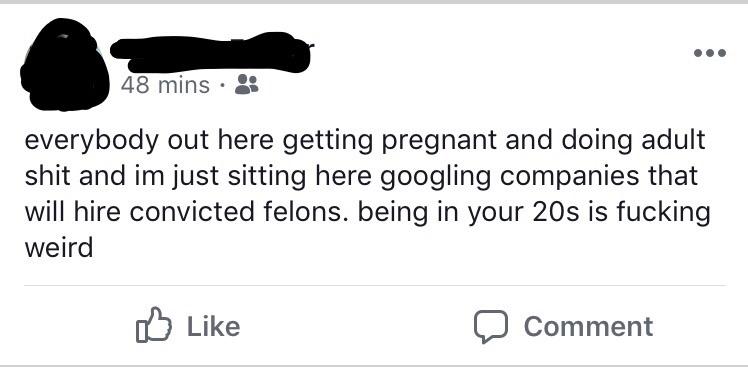
Task: Open the redacted author name link
Action: tap(211, 52)
